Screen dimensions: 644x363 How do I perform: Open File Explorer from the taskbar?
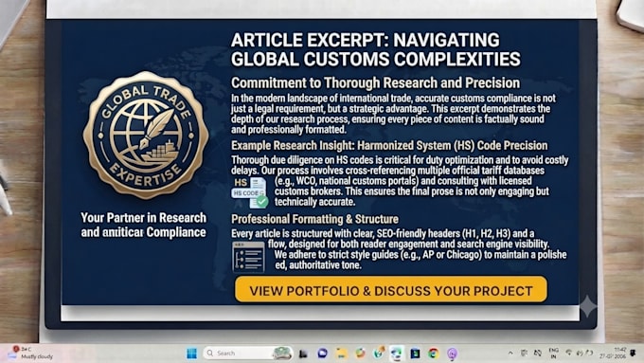coord(341,354)
